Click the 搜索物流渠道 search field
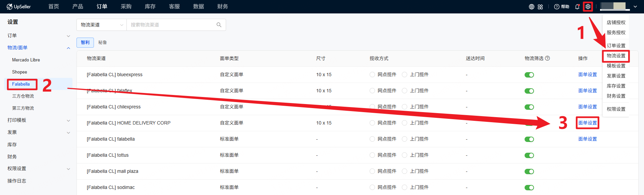Screen dimensions: 644x195 click(171, 25)
